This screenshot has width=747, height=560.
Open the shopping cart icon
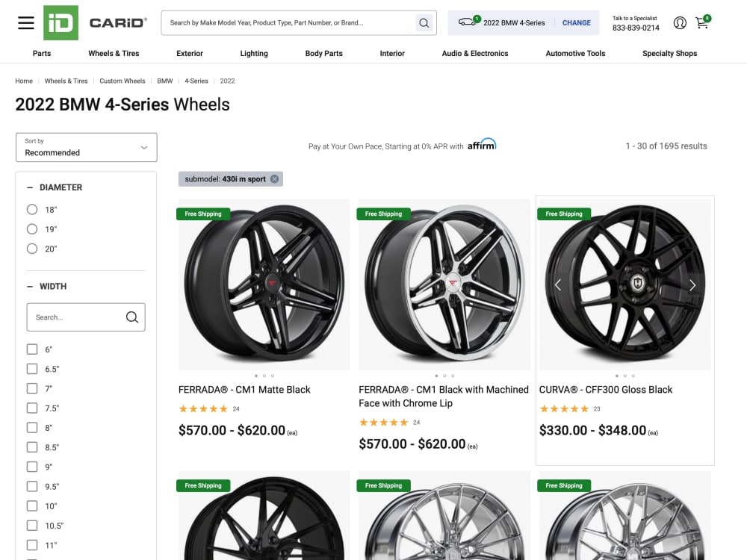point(702,22)
